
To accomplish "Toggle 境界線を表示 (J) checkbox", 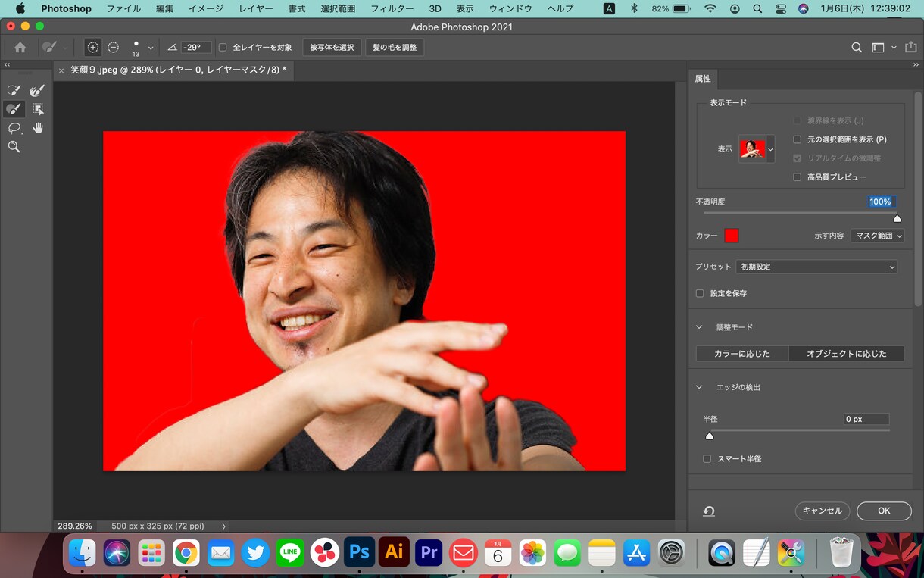I will [x=797, y=120].
